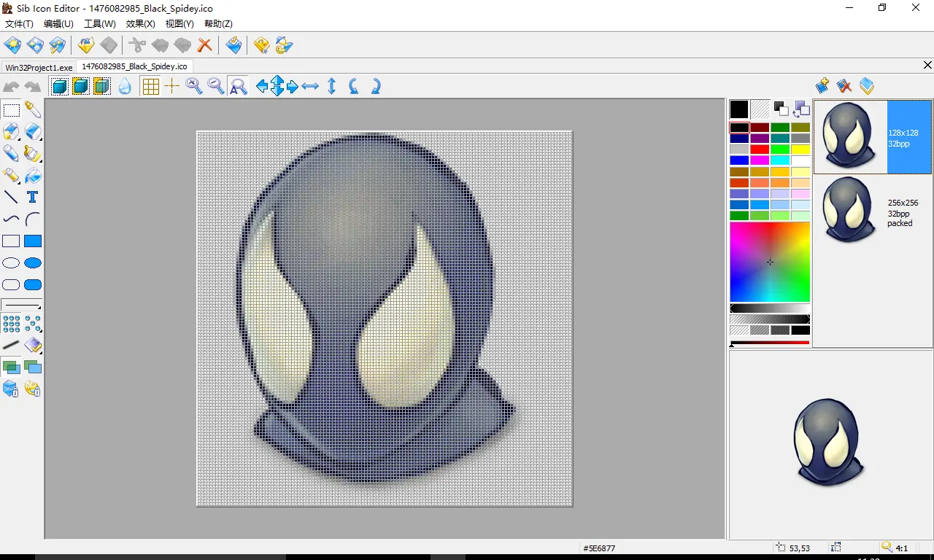Select the arc drawing tool
Screen dimensions: 934x560
33,219
